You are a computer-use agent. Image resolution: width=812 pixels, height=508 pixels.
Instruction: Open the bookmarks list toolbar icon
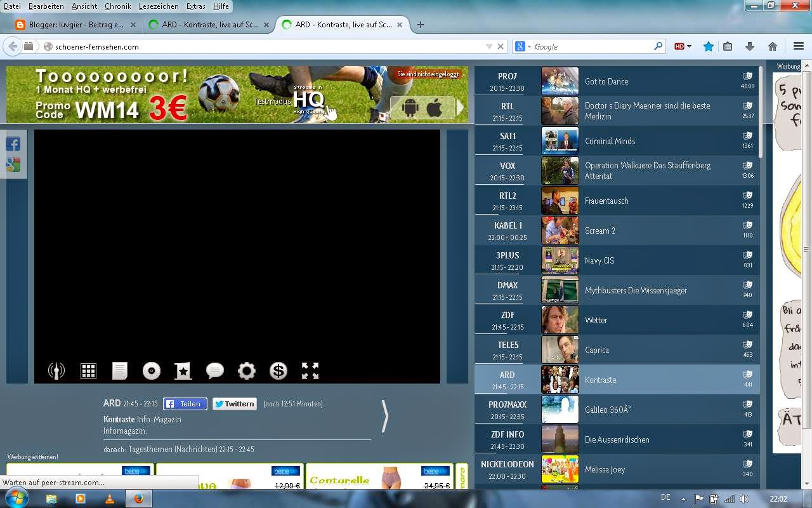(728, 46)
